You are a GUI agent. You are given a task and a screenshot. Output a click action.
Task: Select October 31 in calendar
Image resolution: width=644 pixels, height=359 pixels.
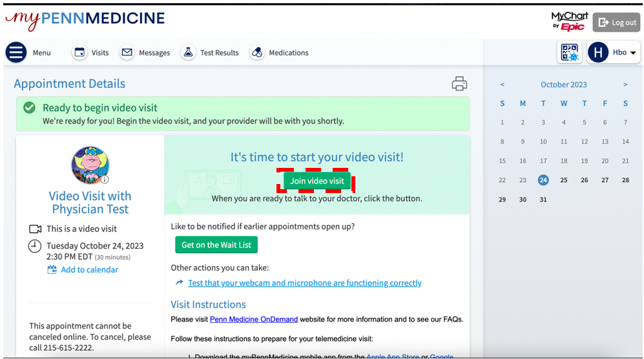(543, 200)
